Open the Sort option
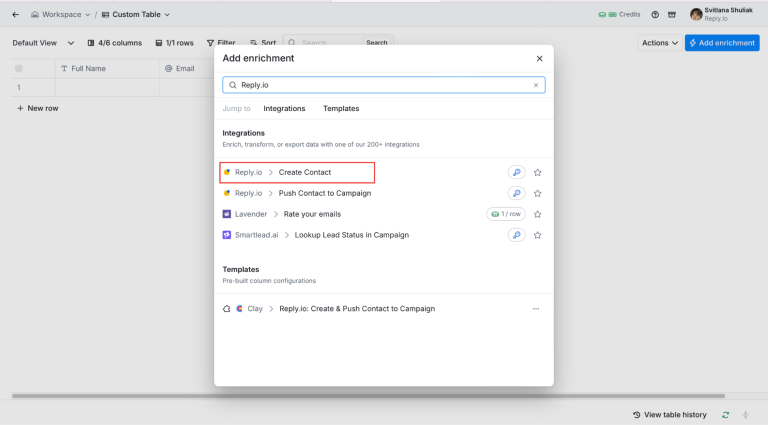 point(263,43)
